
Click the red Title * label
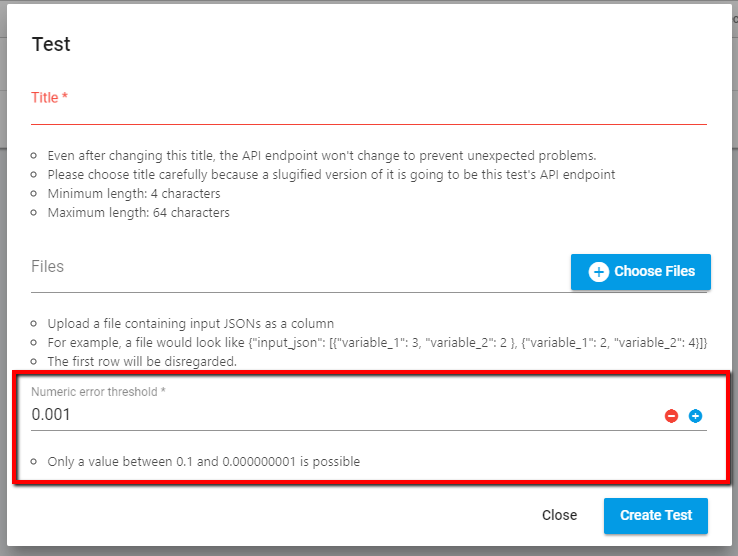(x=49, y=97)
